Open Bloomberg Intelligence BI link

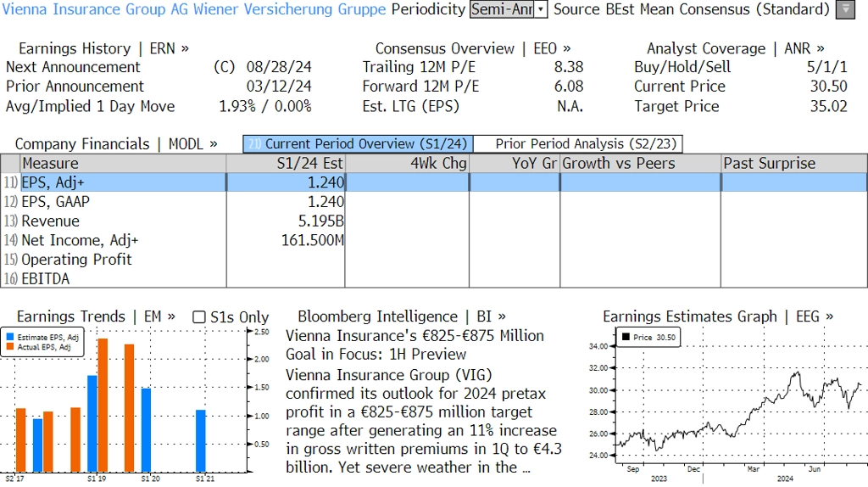coord(401,316)
